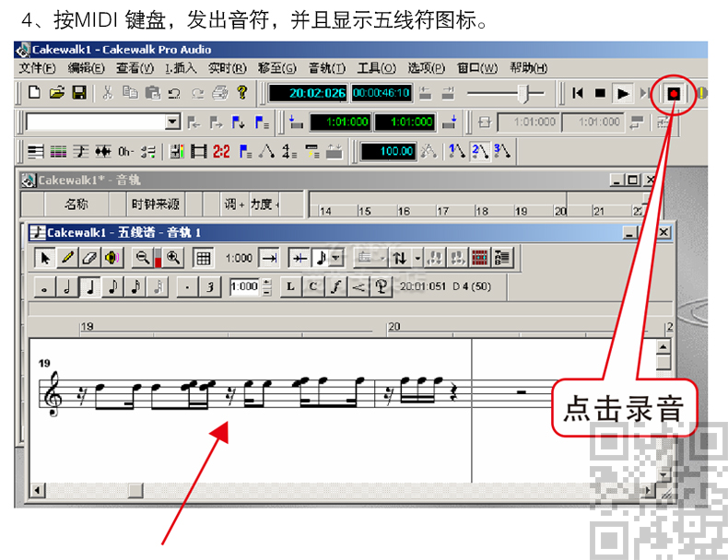Select whole note duration
Image resolution: width=728 pixels, height=560 pixels.
(44, 287)
